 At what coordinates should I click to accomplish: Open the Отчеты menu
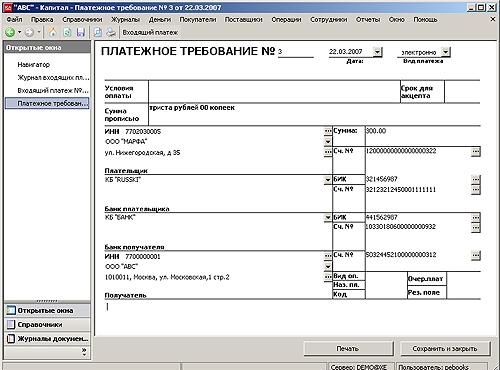point(368,20)
